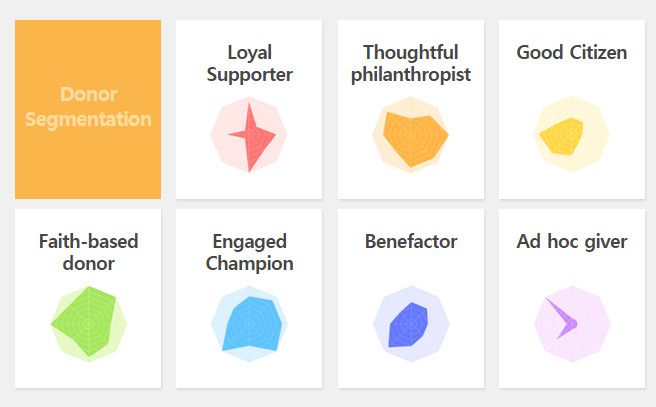Screen dimensions: 656x407
Task: Click the Faith-based donor title text
Action: coord(89,253)
